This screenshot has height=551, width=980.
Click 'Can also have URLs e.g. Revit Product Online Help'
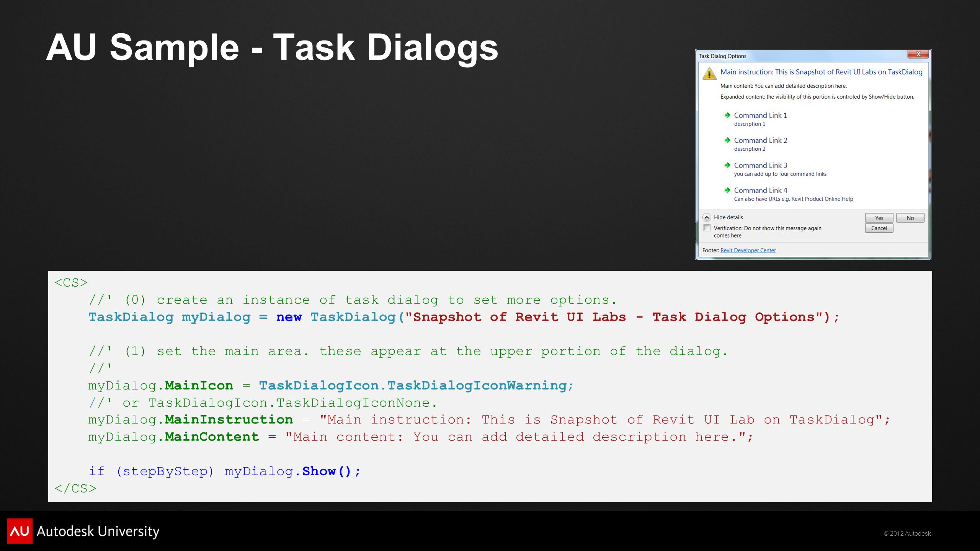793,199
